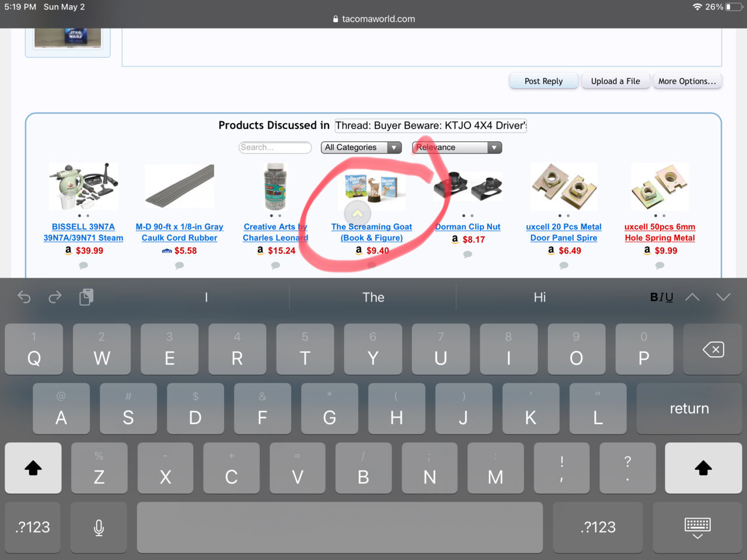The height and width of the screenshot is (560, 747).
Task: Tap the comment bubble under uxcell 20 Pcs
Action: pyautogui.click(x=564, y=265)
